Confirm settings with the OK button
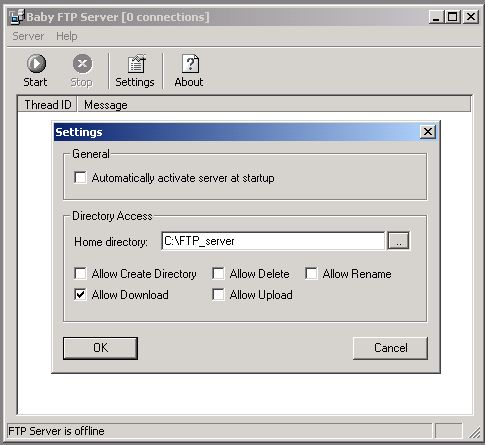This screenshot has height=445, width=485. tap(100, 348)
